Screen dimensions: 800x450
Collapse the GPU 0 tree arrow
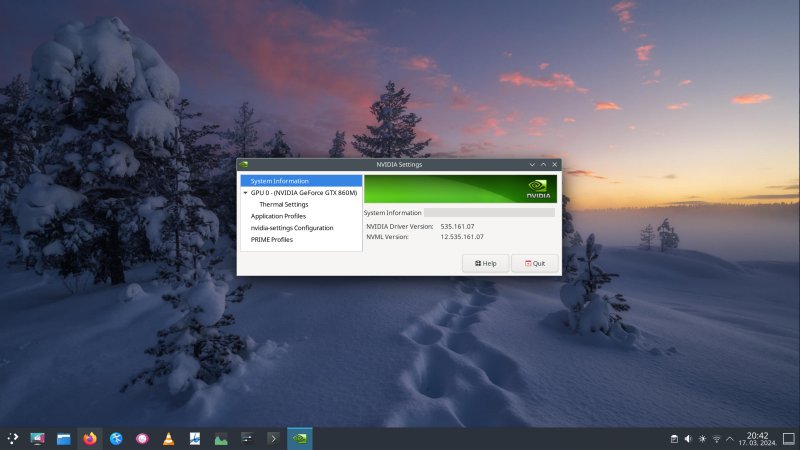point(245,193)
